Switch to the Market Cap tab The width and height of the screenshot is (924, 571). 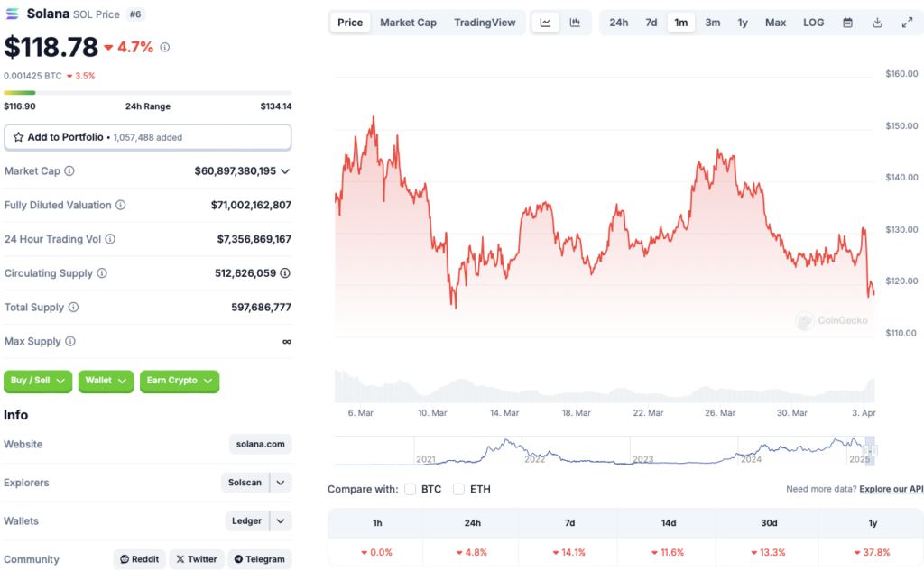pyautogui.click(x=408, y=22)
